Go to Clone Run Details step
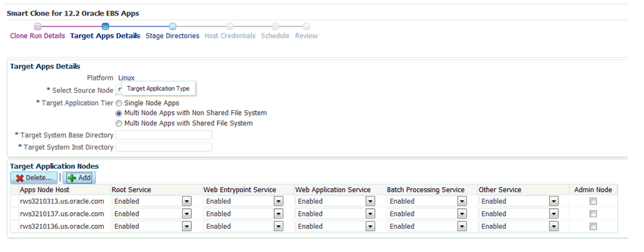 [37, 35]
